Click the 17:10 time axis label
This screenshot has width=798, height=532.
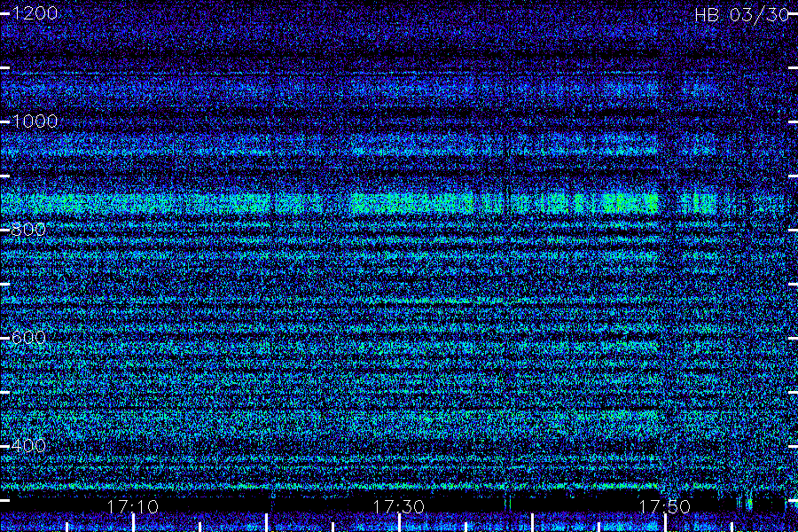click(x=133, y=506)
